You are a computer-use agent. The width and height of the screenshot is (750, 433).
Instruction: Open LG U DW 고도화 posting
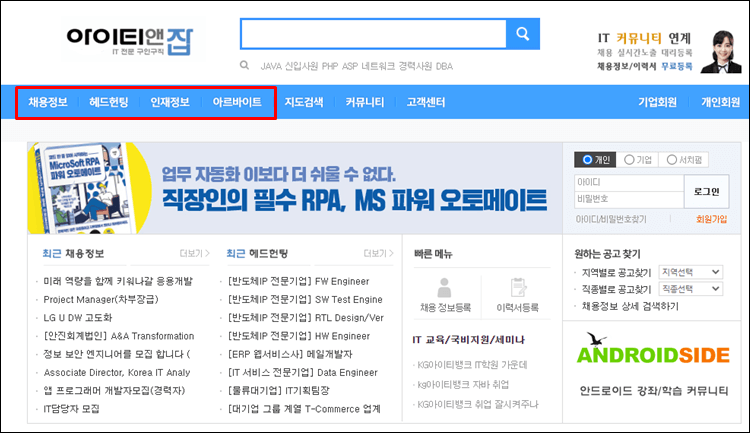point(77,318)
